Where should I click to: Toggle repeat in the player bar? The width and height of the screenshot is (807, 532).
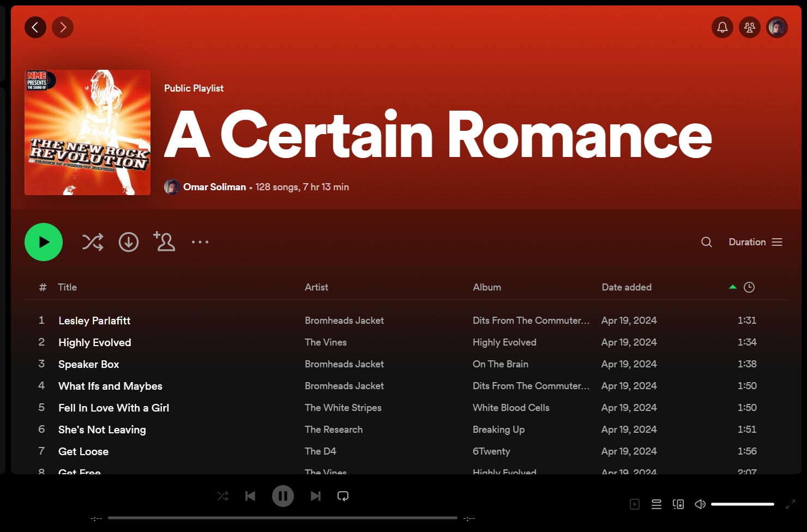coord(343,496)
